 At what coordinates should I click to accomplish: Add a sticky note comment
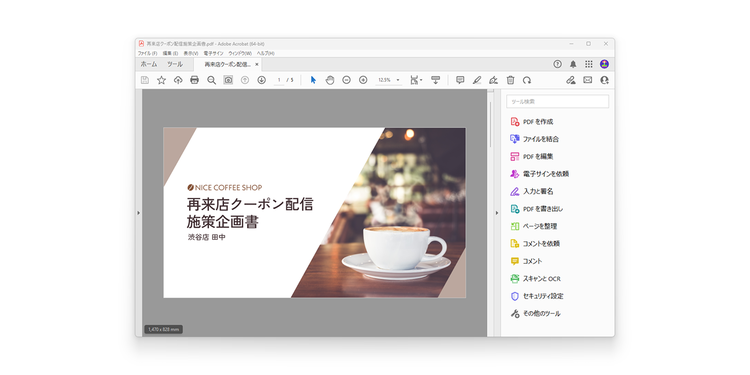(460, 80)
